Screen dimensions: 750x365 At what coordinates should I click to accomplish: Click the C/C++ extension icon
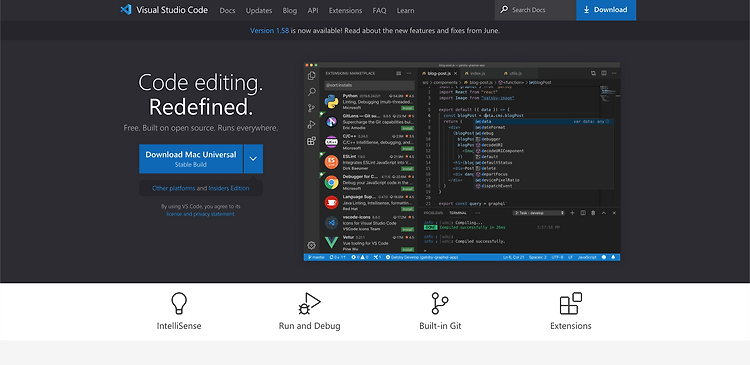(x=331, y=142)
